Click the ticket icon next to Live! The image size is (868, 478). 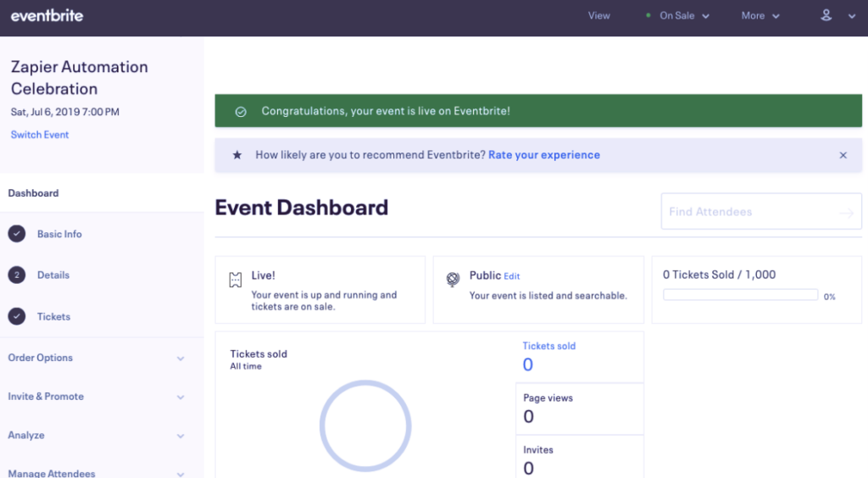(x=236, y=280)
